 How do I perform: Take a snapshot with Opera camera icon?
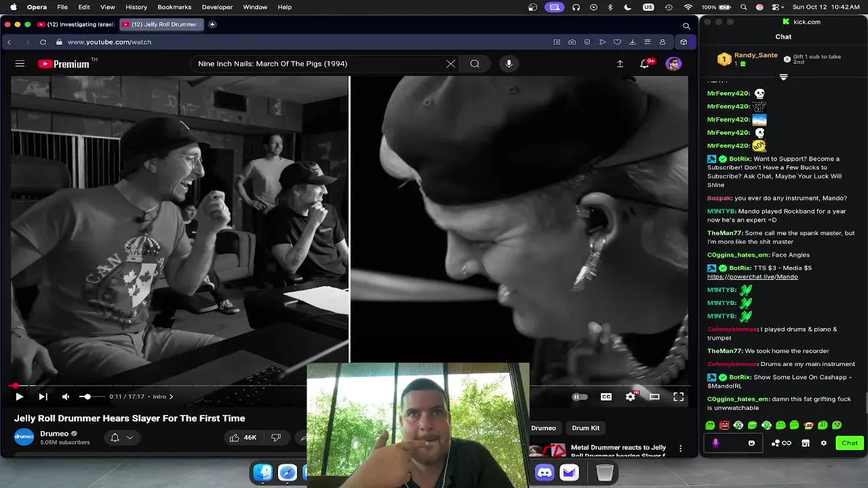[x=572, y=42]
